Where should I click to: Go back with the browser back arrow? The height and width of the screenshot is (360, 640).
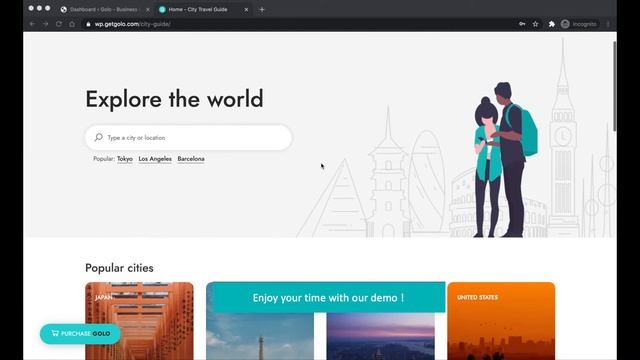coord(32,24)
